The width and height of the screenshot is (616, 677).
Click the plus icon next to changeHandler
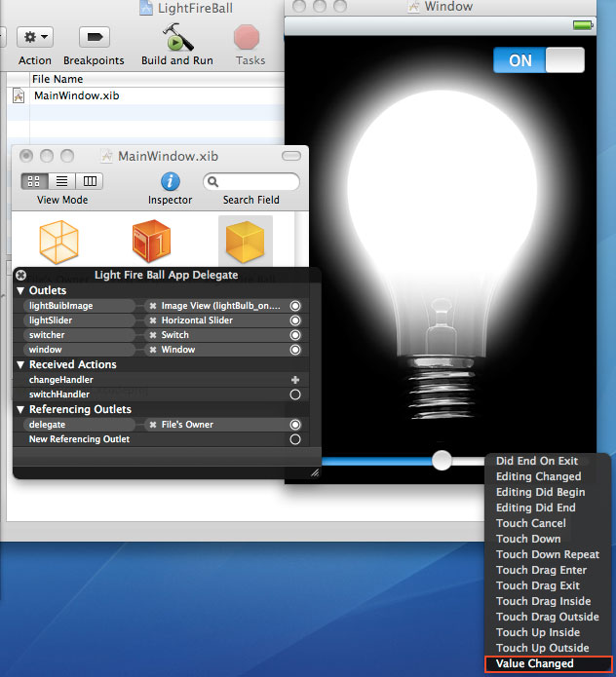click(x=295, y=380)
